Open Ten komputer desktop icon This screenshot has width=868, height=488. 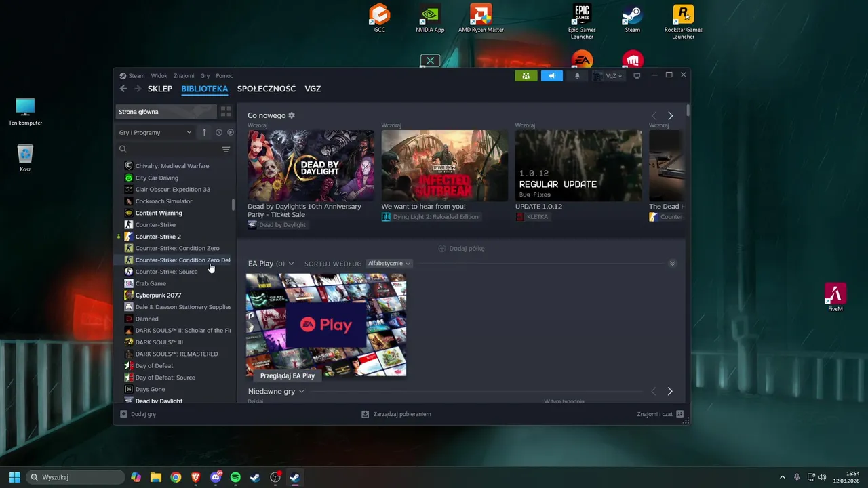[x=25, y=112]
